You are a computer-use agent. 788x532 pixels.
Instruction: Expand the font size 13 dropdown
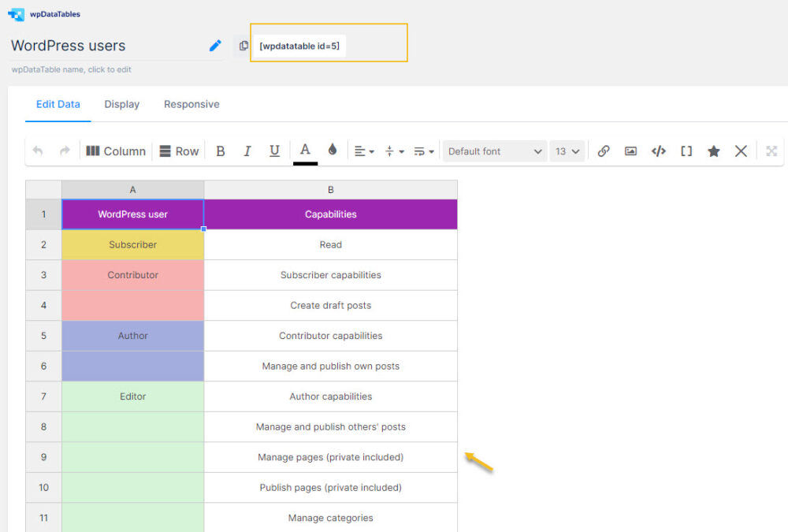click(x=567, y=151)
